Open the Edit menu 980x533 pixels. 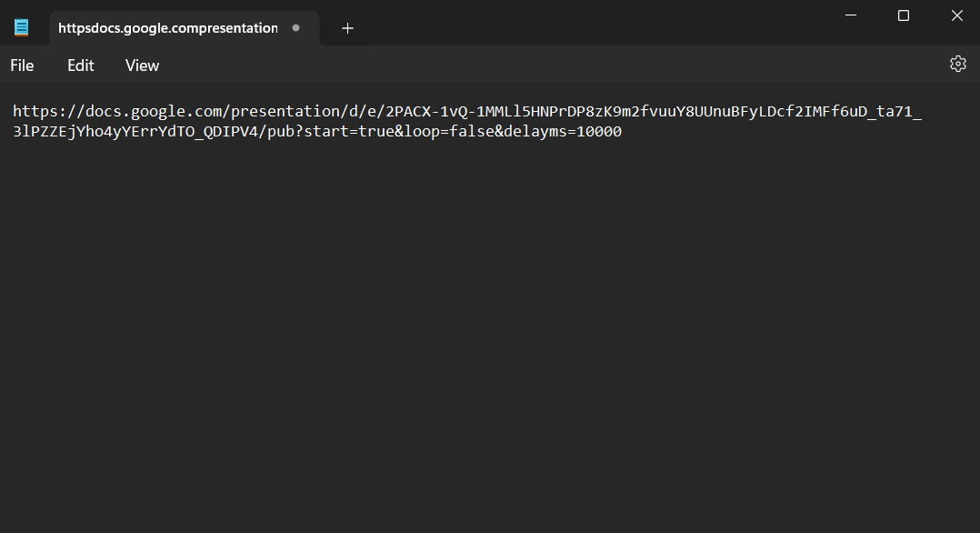click(x=81, y=65)
